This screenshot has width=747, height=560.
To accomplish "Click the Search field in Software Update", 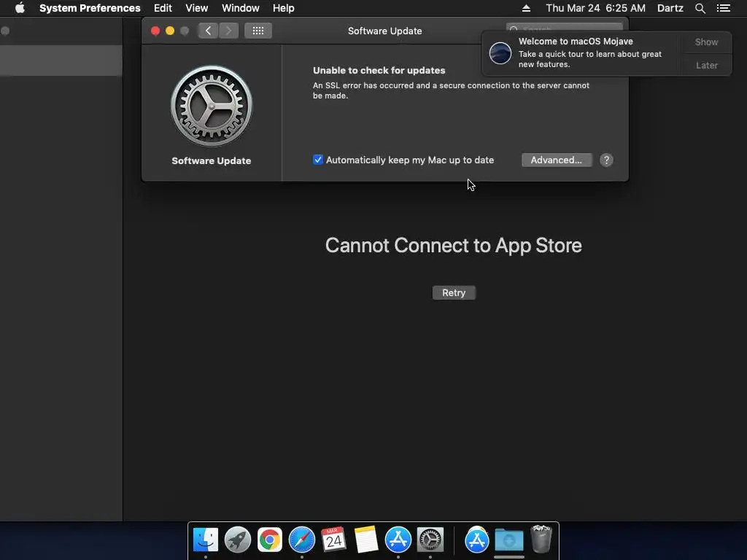I will [564, 27].
